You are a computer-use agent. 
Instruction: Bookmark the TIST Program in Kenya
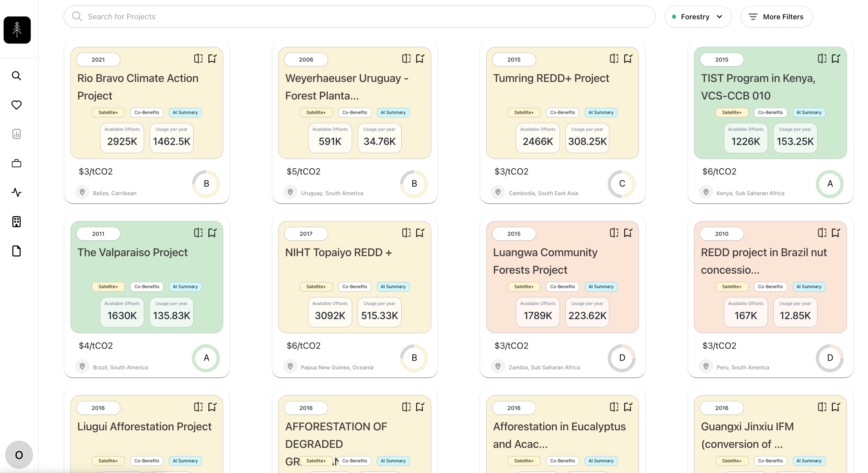coord(836,59)
